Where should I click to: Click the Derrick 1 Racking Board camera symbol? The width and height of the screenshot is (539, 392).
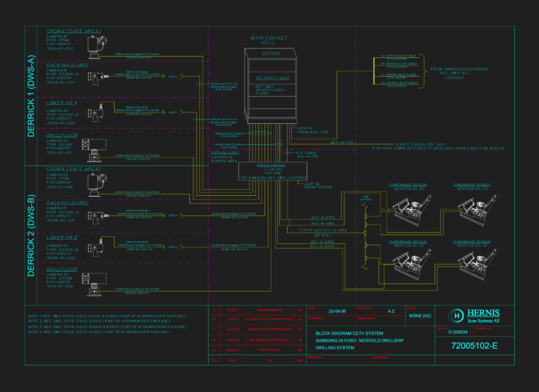tap(98, 78)
